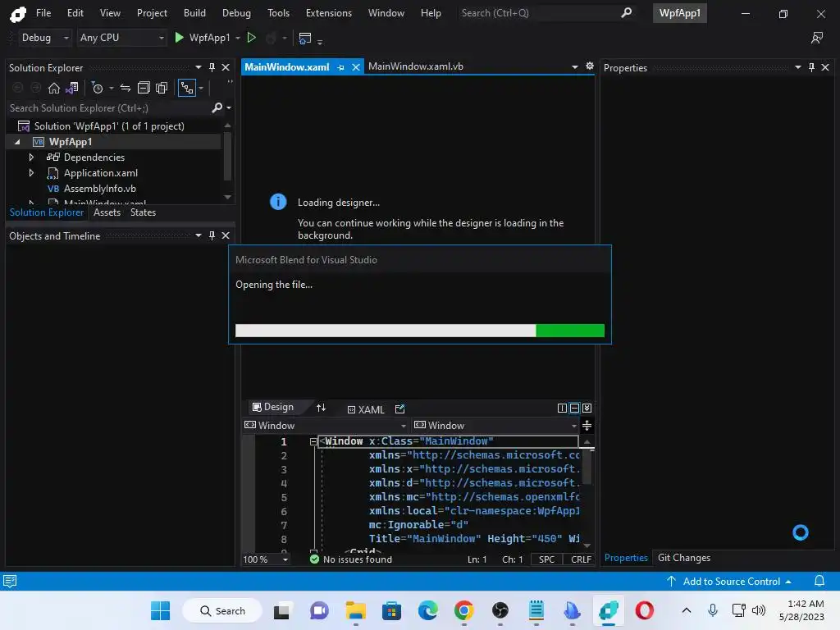Switch to the Assets tab
The width and height of the screenshot is (840, 630).
(107, 212)
